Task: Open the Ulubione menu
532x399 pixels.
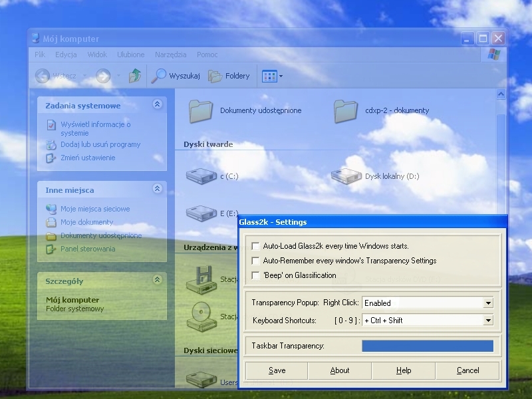Action: (130, 55)
